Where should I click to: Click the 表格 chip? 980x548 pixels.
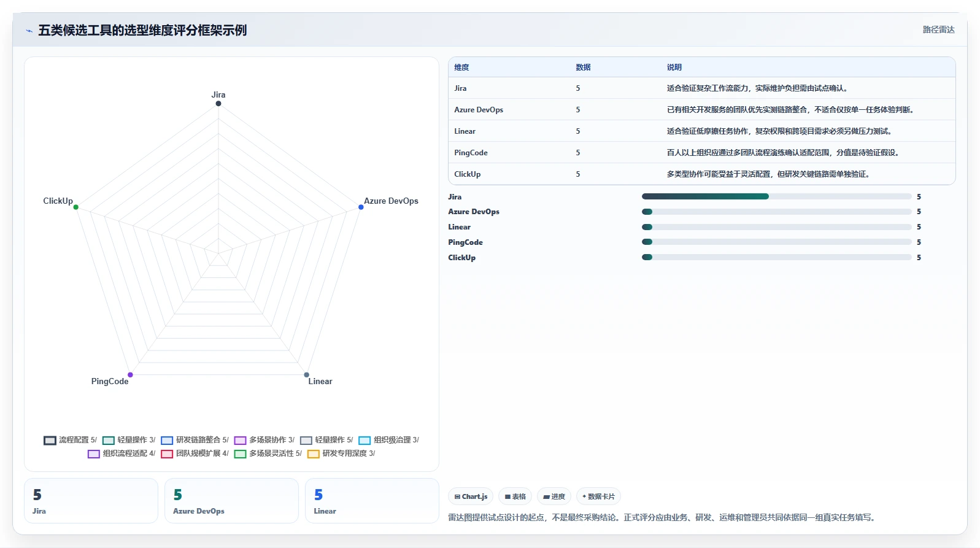(515, 496)
